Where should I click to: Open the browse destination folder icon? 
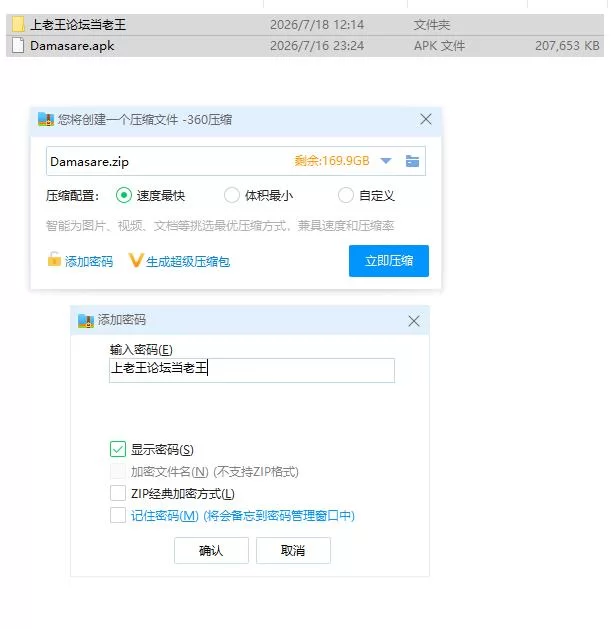[412, 161]
